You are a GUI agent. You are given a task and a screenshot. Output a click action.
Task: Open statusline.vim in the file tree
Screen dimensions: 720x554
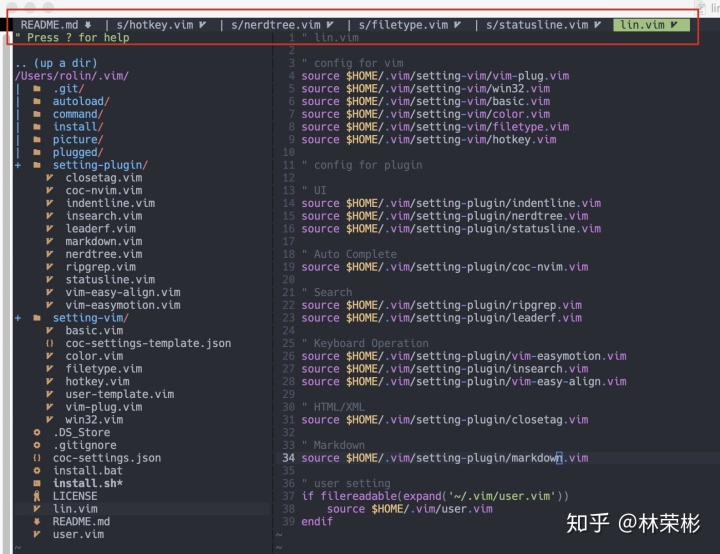[x=110, y=279]
